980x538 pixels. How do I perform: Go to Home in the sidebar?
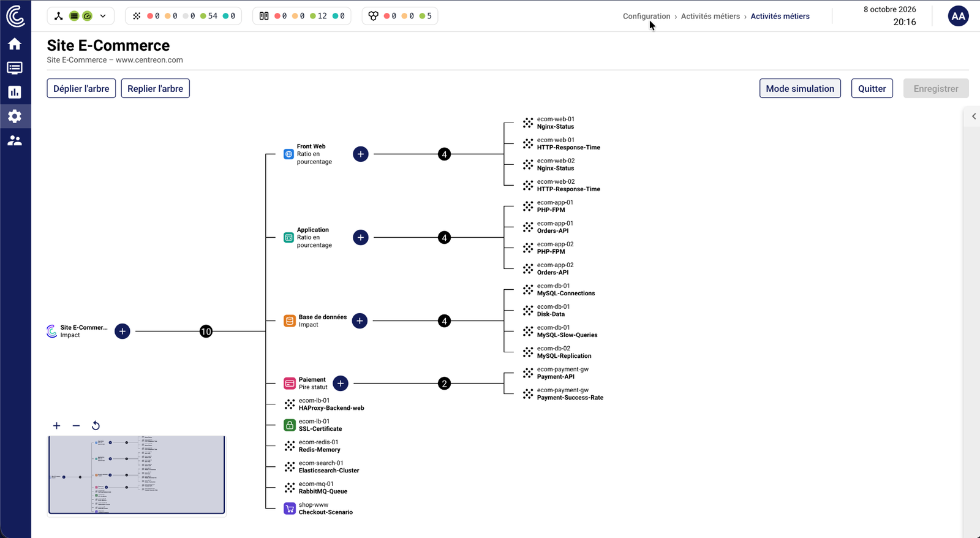click(x=15, y=44)
